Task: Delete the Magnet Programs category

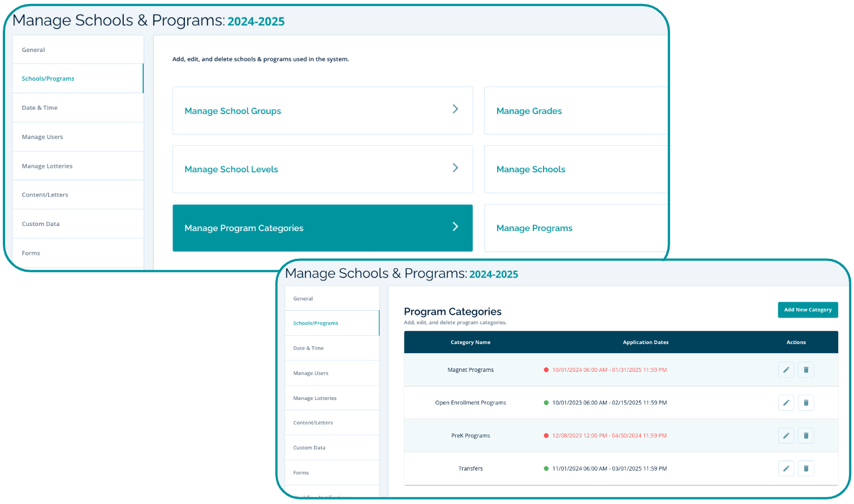Action: [806, 370]
